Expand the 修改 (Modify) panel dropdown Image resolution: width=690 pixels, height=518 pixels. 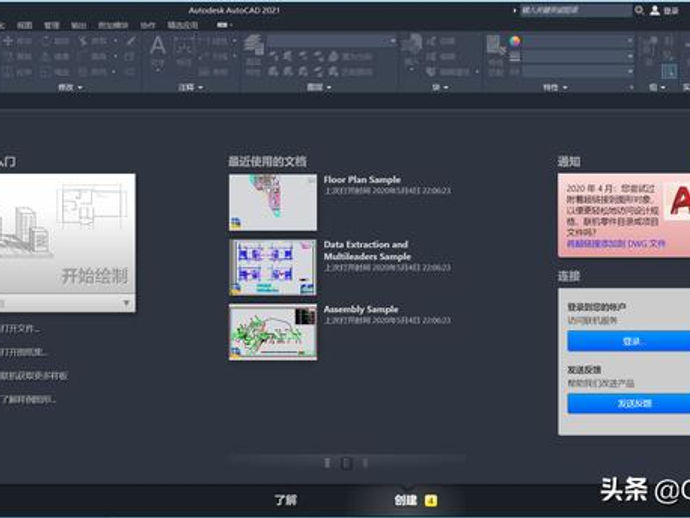coord(70,87)
